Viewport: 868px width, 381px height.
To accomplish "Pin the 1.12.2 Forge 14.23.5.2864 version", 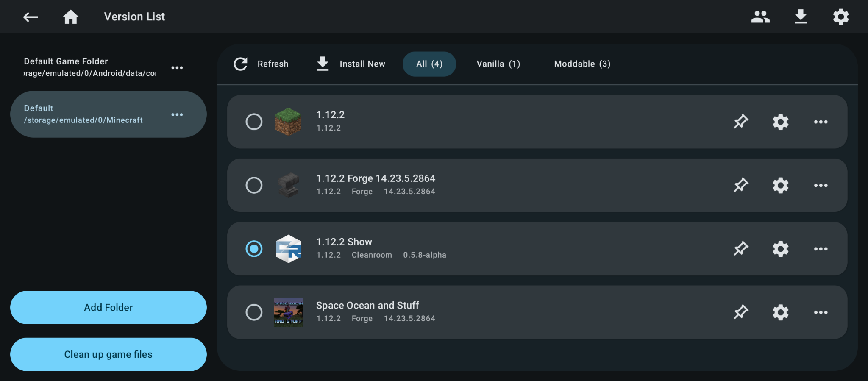I will point(741,185).
